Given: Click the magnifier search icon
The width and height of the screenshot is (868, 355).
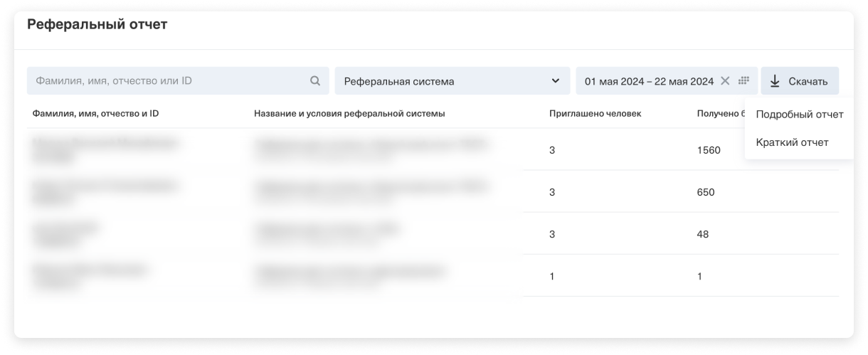Looking at the screenshot, I should pyautogui.click(x=315, y=81).
